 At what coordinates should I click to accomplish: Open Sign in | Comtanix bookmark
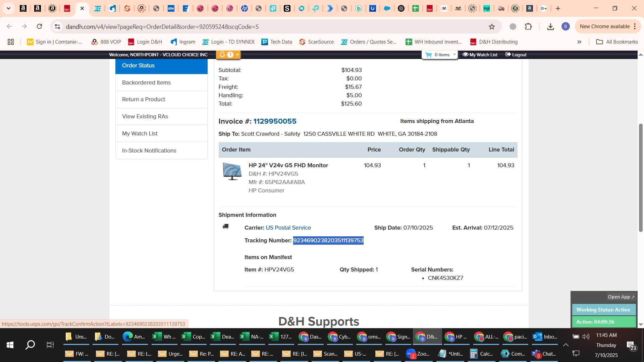click(55, 42)
